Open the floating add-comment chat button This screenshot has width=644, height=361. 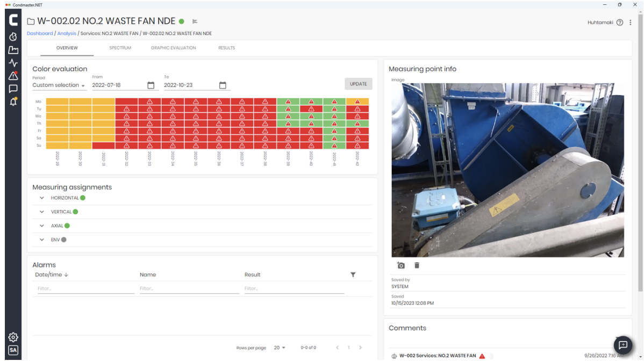click(622, 344)
